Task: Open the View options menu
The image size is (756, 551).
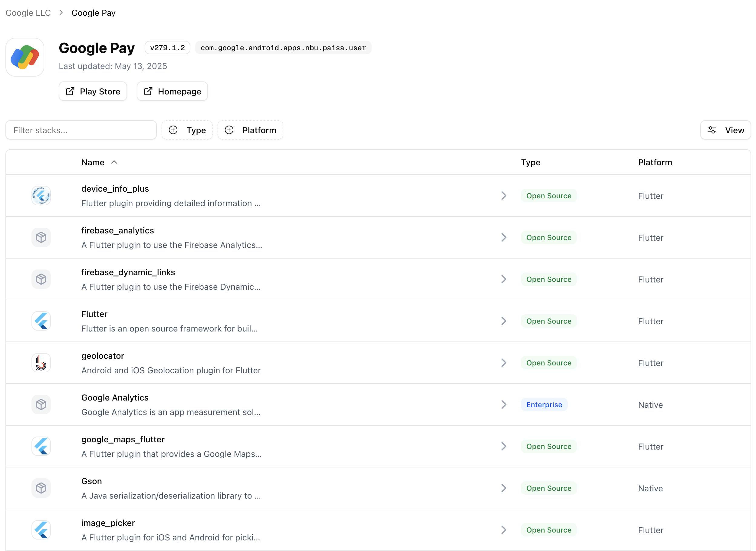Action: pyautogui.click(x=725, y=130)
